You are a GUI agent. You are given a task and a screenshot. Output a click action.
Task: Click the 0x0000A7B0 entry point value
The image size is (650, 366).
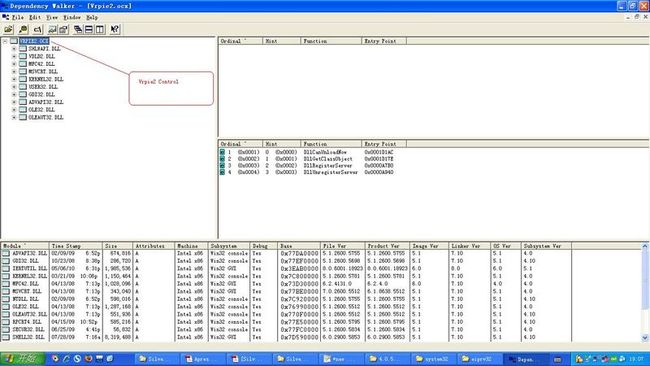[379, 165]
